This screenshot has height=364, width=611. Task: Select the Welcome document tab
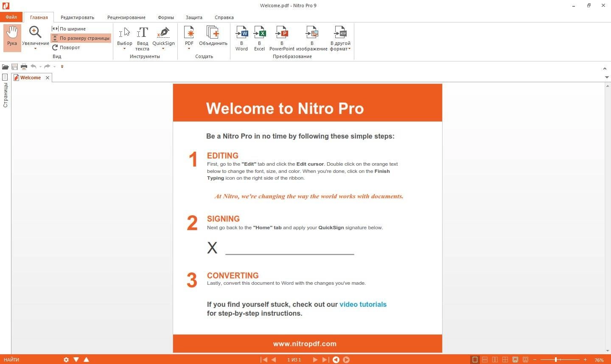(31, 78)
